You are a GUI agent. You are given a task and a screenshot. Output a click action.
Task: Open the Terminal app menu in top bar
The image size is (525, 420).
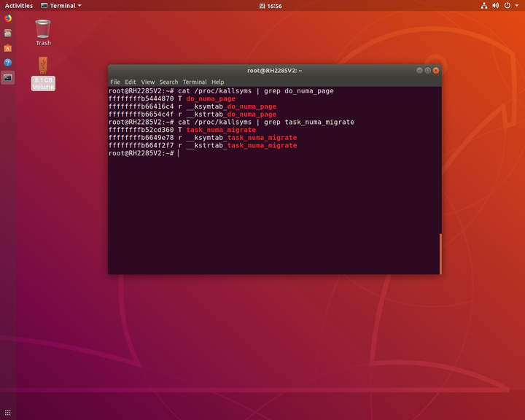click(61, 6)
